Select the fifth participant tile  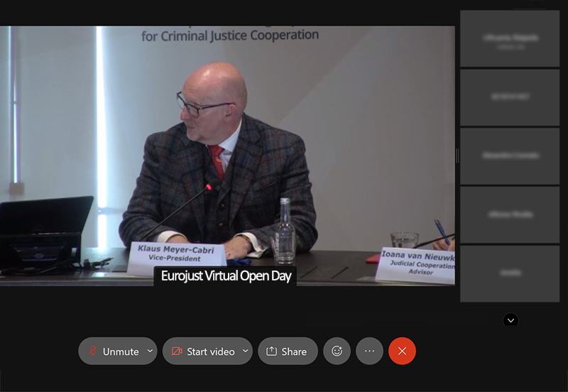(x=510, y=273)
